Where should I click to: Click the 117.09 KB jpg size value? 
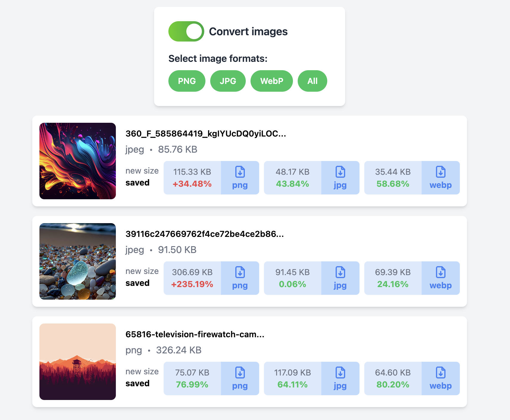[293, 373]
